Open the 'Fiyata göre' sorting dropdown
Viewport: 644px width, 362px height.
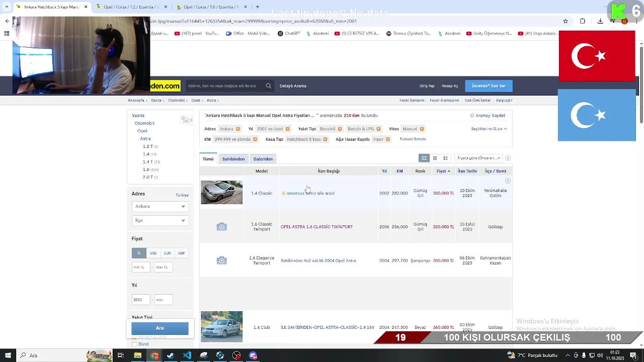click(x=477, y=158)
